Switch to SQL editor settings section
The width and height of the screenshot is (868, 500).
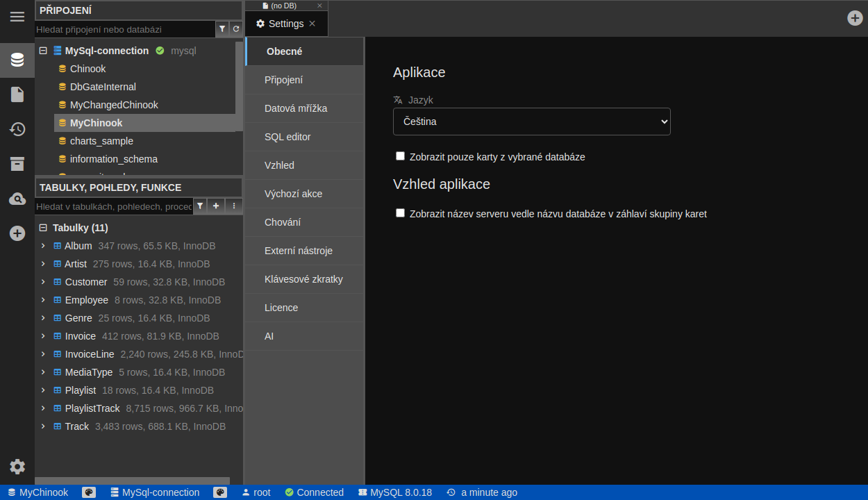click(287, 137)
